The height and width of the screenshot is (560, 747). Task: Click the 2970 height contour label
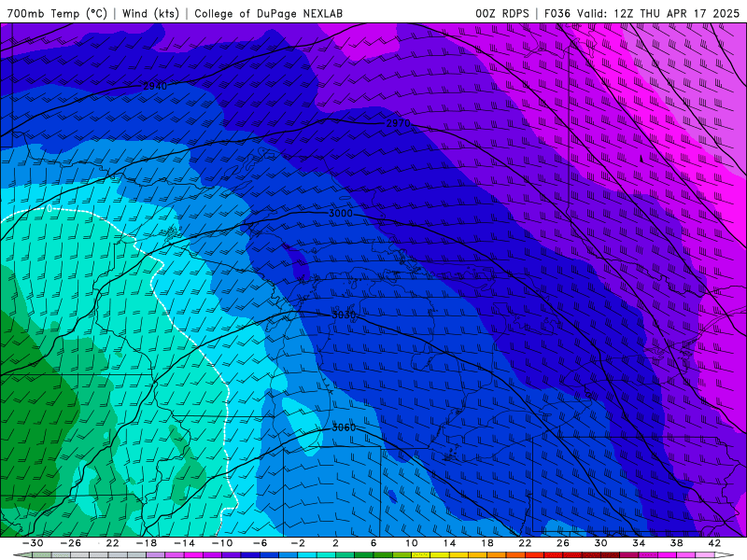pyautogui.click(x=399, y=123)
